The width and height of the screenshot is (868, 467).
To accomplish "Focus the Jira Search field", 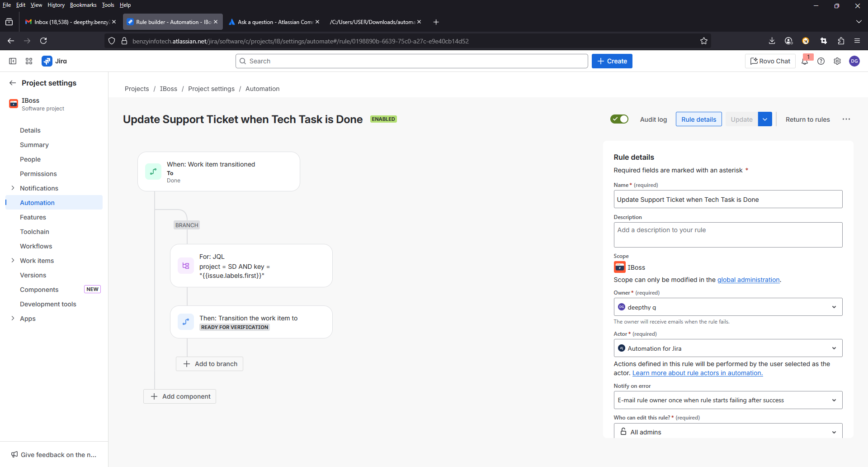I will tap(411, 61).
